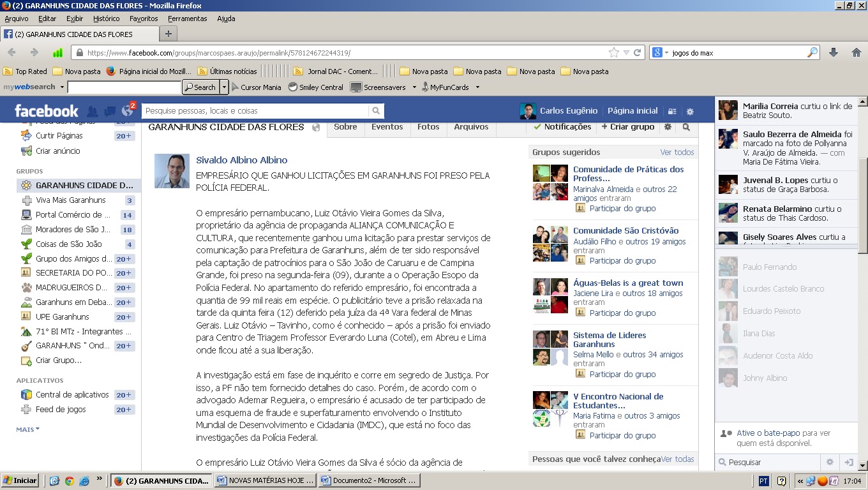868x490 pixels.
Task: Open the Firefox downloads arrow icon
Action: tap(834, 52)
